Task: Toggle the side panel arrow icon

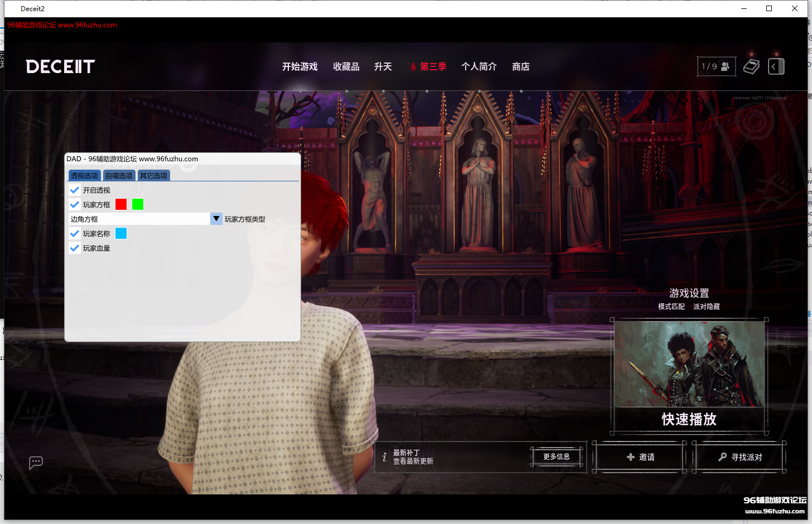Action: [776, 66]
